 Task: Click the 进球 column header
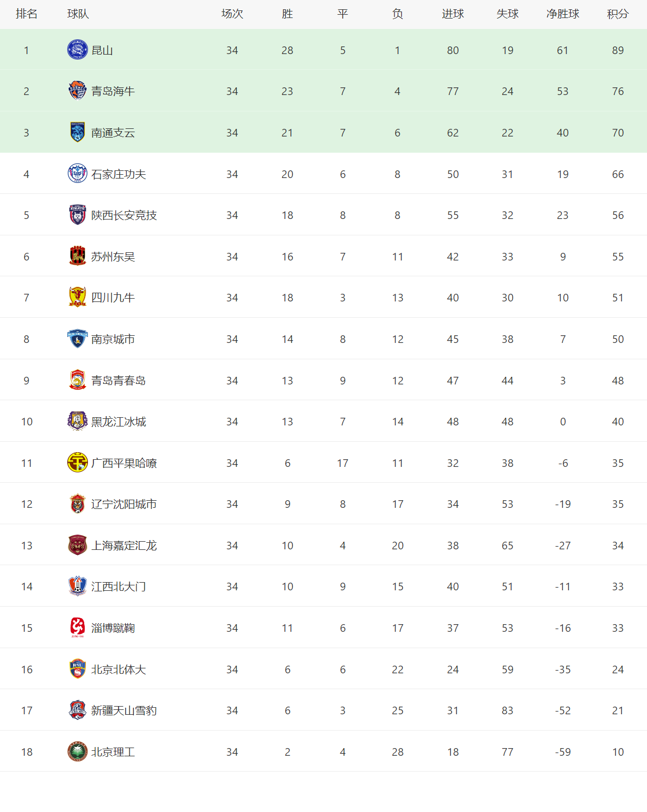[x=453, y=14]
